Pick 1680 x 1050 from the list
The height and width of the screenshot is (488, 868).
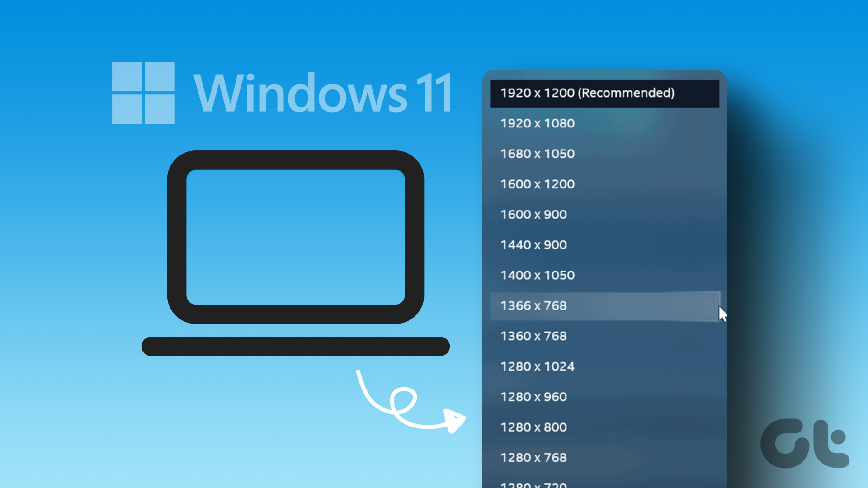click(604, 154)
